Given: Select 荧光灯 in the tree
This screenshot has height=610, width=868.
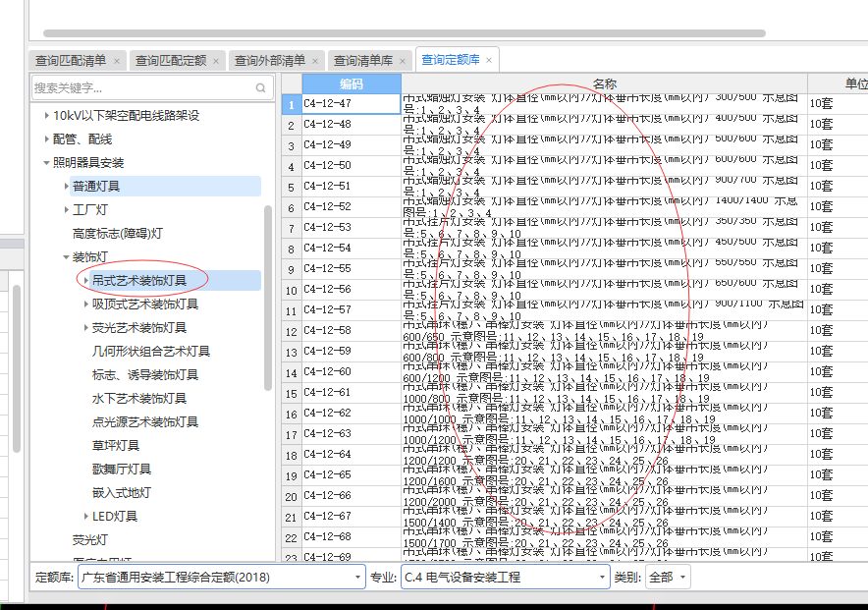Looking at the screenshot, I should (89, 539).
